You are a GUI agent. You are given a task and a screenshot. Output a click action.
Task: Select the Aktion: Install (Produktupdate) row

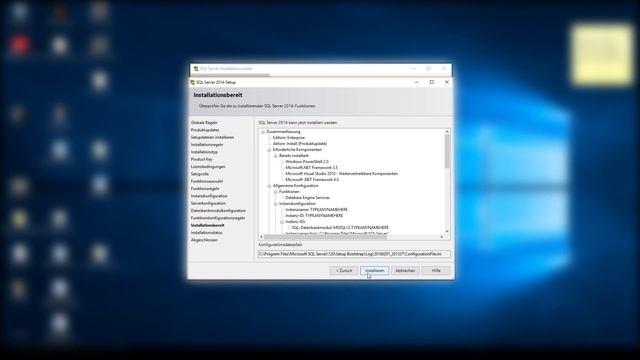pos(300,144)
